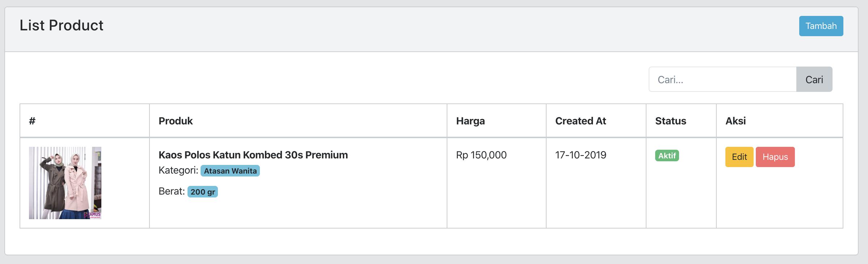Click the Harga column header

[470, 121]
